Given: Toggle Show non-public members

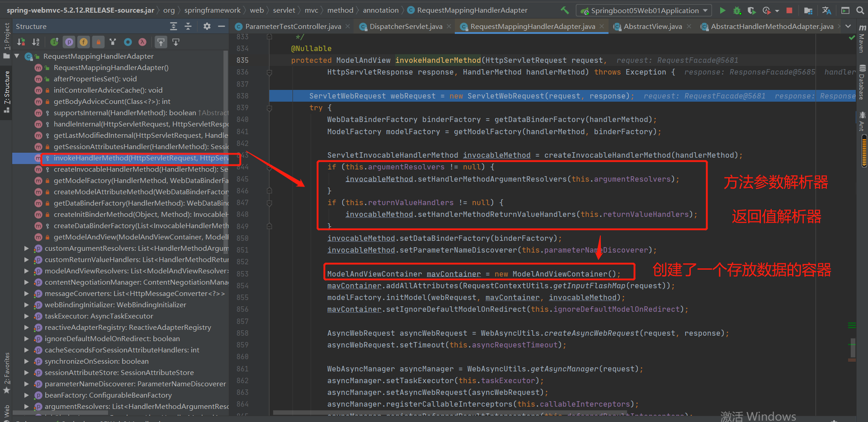Looking at the screenshot, I should click(98, 42).
